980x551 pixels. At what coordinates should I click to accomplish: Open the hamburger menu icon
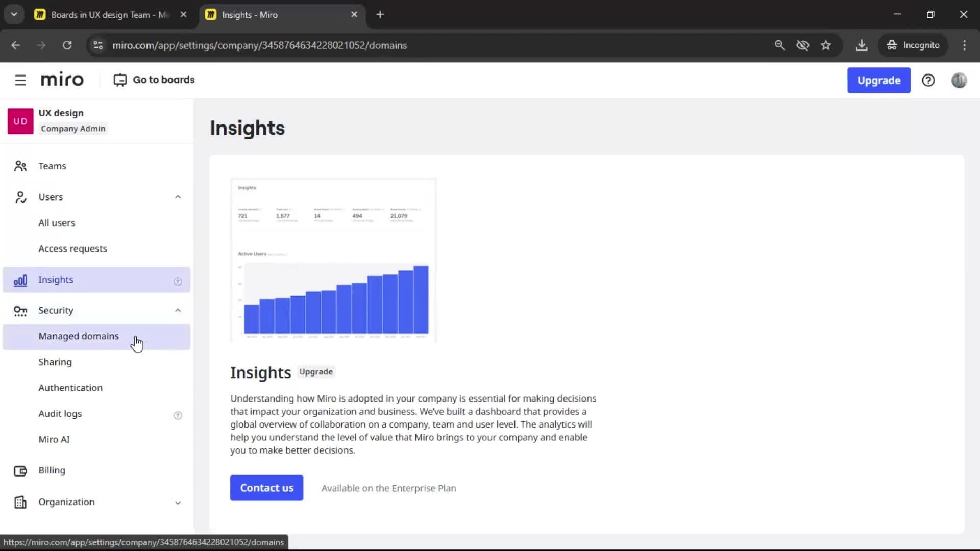click(20, 80)
